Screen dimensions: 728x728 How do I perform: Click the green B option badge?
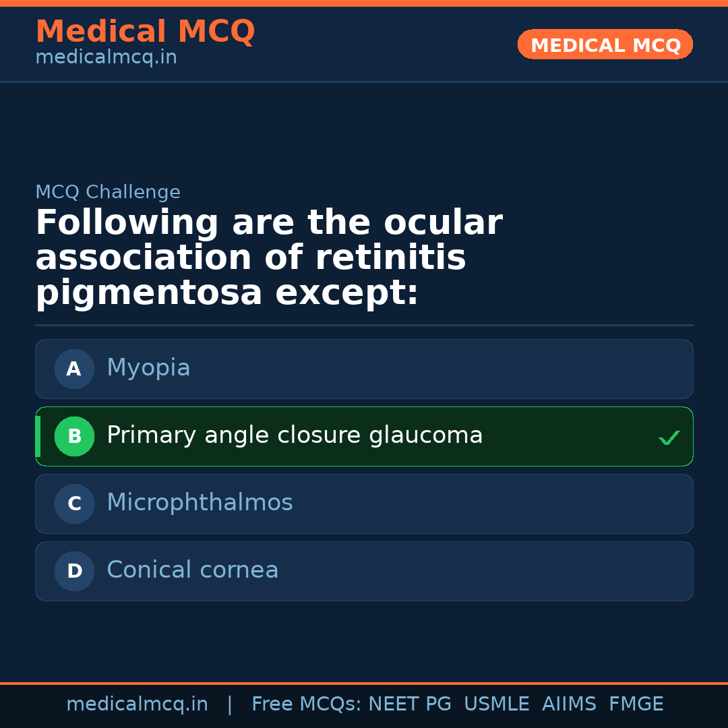click(x=74, y=436)
